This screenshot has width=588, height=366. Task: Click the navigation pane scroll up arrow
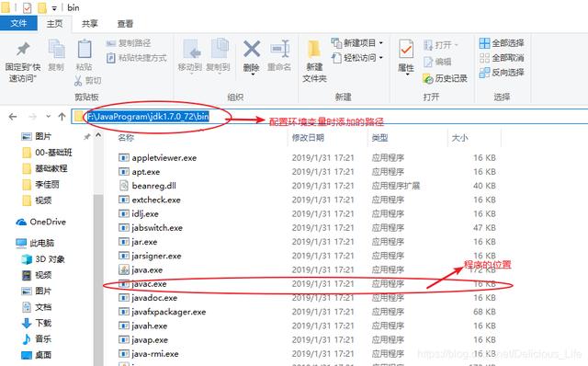pos(98,135)
